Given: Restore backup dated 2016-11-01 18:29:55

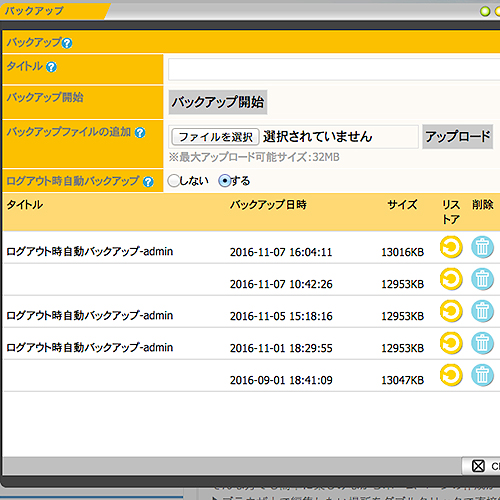Looking at the screenshot, I should tap(451, 343).
